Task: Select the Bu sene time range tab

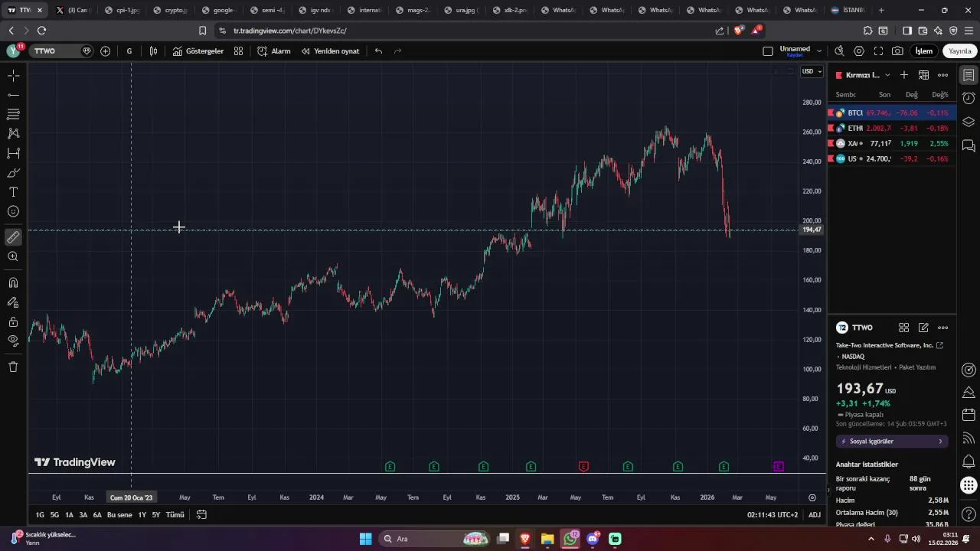Action: pos(119,515)
